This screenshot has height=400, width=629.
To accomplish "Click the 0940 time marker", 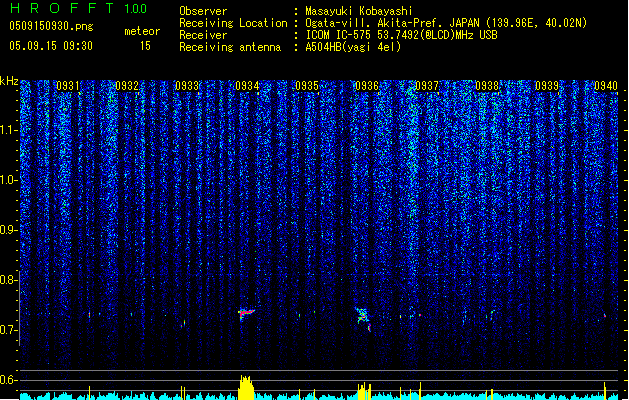I will pyautogui.click(x=606, y=86).
